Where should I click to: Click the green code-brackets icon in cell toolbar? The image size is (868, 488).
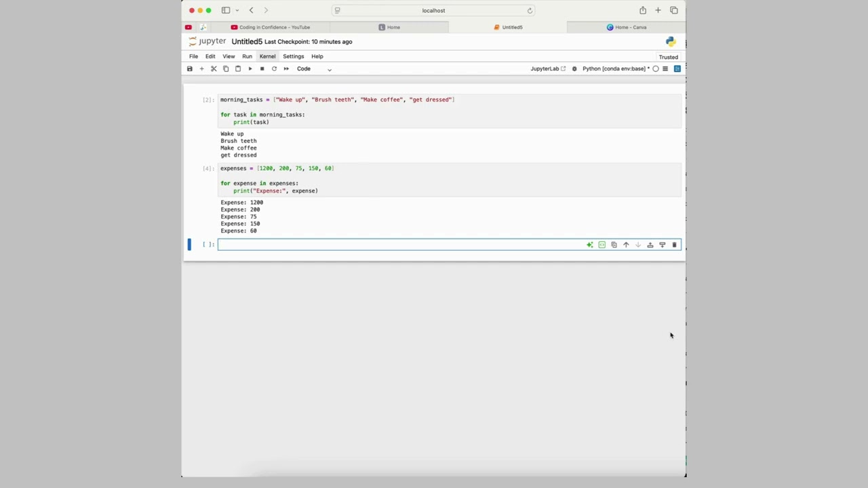[601, 245]
